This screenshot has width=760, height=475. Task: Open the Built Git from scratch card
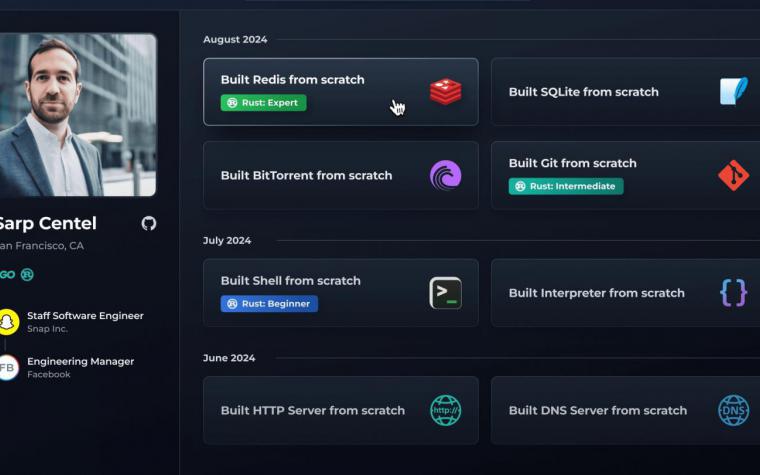(625, 175)
